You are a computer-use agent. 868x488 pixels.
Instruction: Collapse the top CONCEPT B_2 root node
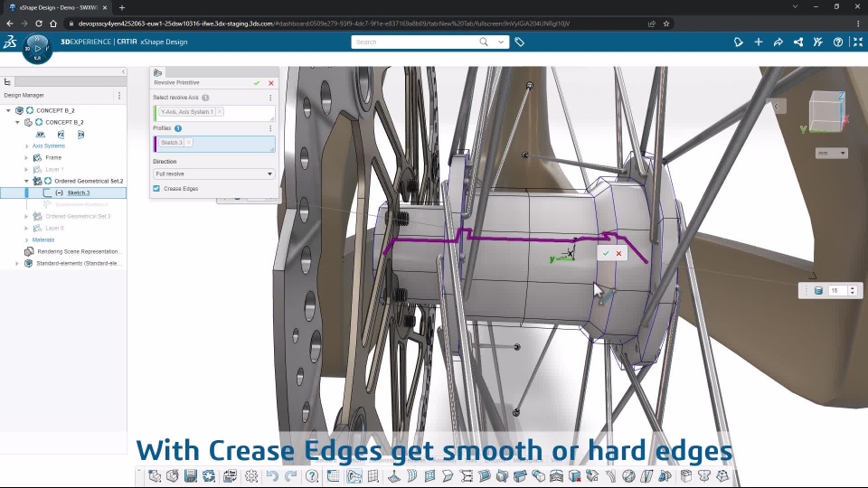[x=8, y=110]
